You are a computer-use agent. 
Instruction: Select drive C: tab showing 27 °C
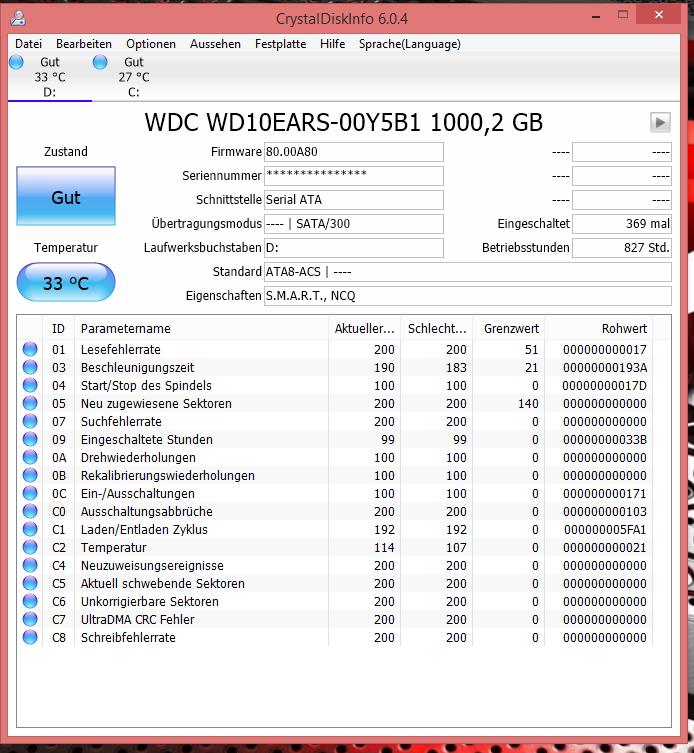(x=134, y=77)
